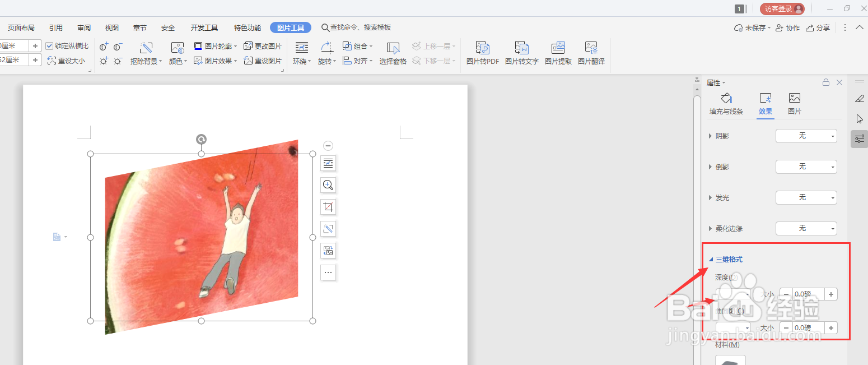This screenshot has height=365, width=868.
Task: Open the 图片提取 tool
Action: click(558, 53)
